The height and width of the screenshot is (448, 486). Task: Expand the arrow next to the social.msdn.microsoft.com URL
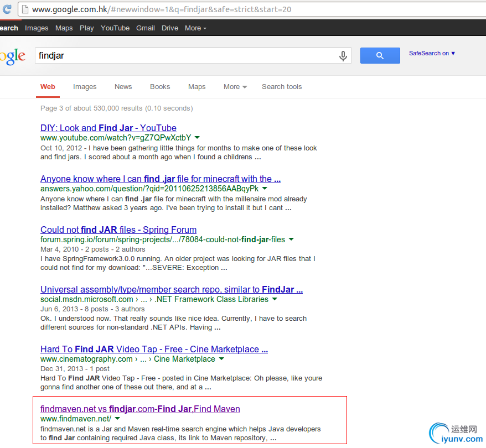(275, 299)
